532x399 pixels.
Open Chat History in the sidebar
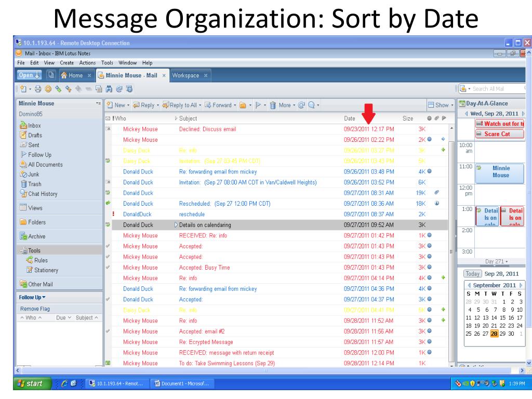(x=38, y=194)
